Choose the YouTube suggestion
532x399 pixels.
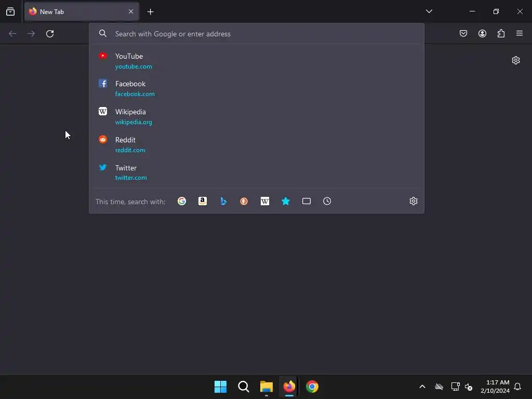click(257, 61)
